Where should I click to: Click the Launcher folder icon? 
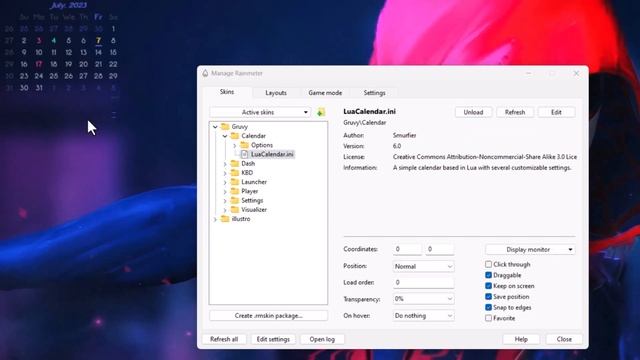235,182
